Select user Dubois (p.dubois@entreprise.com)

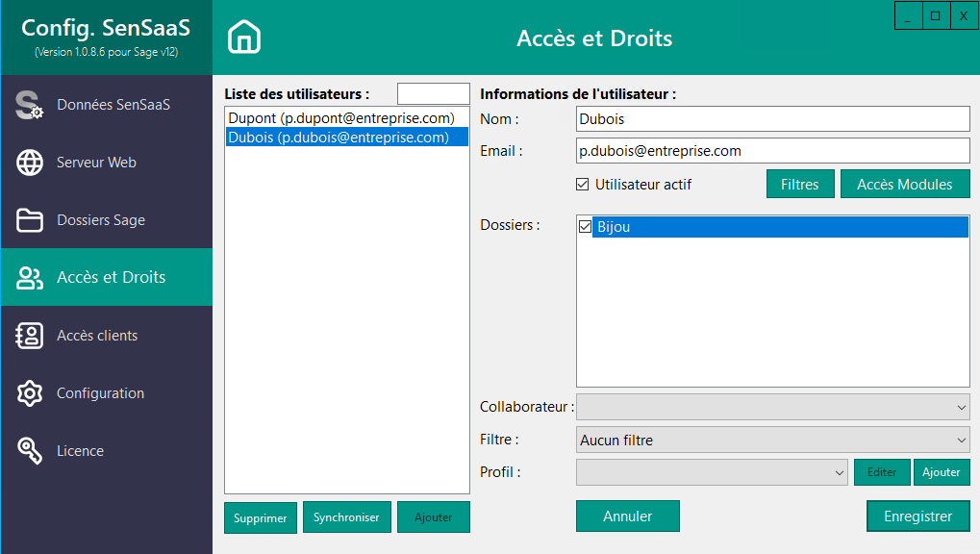(347, 137)
